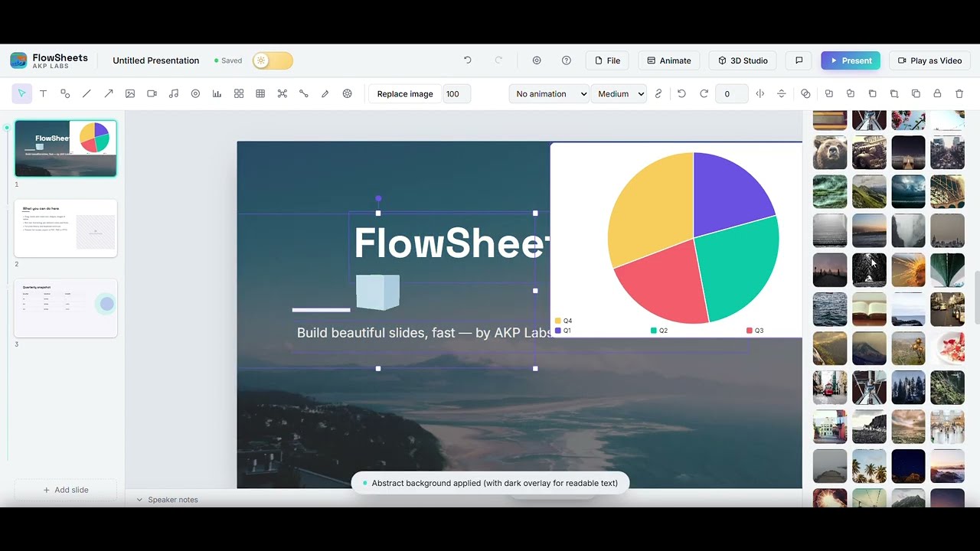Click the FlowSheets AKP Labs logo

pyautogui.click(x=49, y=60)
